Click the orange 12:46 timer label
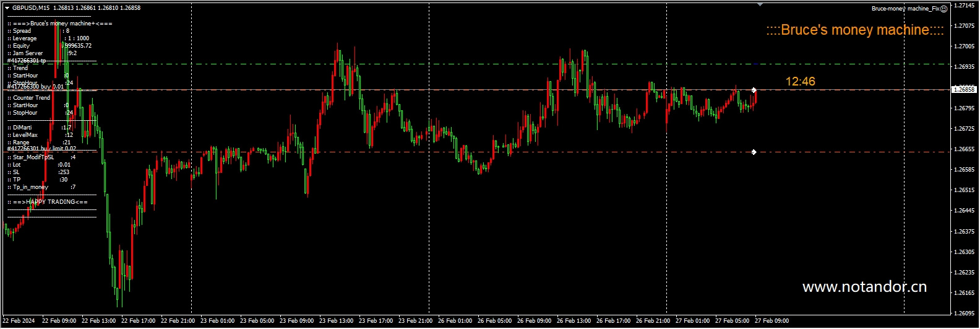The width and height of the screenshot is (980, 329). click(x=800, y=81)
